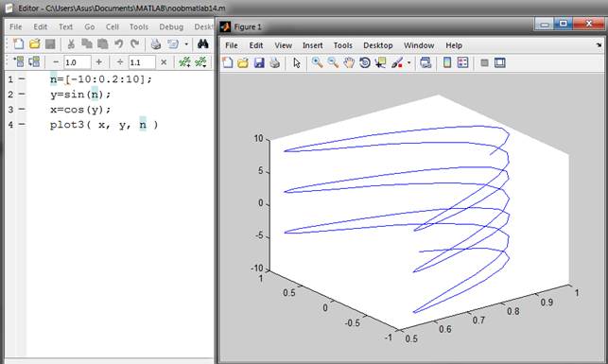Click the Insert Legend icon
Screen dimensions: 608x364
click(x=462, y=62)
